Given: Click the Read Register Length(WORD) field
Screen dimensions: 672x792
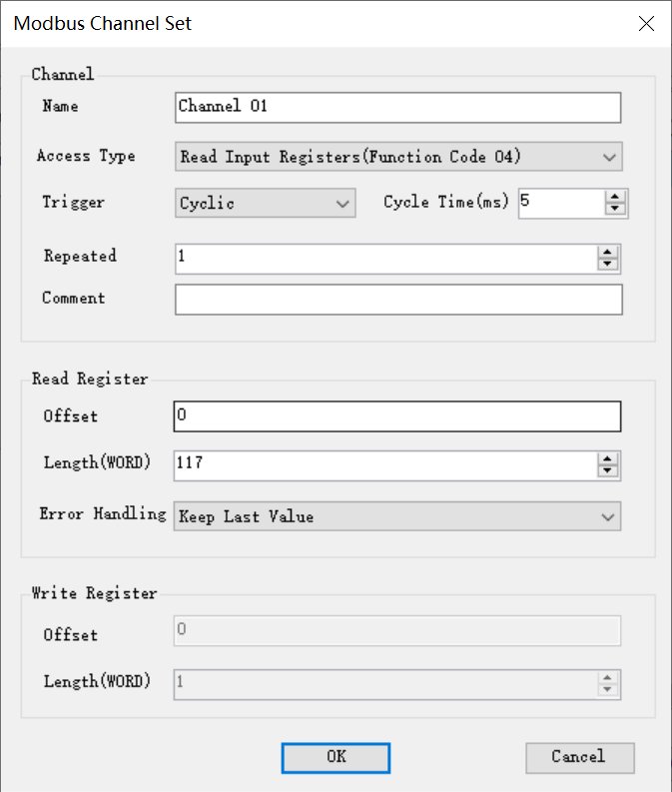Looking at the screenshot, I should [384, 464].
